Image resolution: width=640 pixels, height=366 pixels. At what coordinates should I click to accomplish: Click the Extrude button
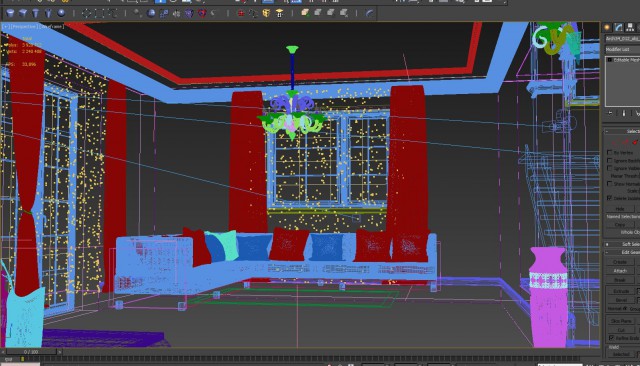(621, 291)
